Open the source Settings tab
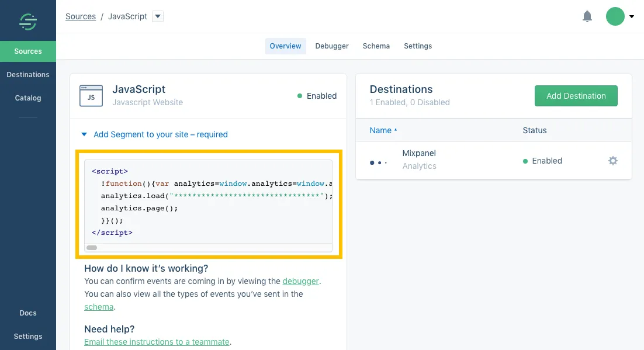644x350 pixels. pyautogui.click(x=418, y=46)
